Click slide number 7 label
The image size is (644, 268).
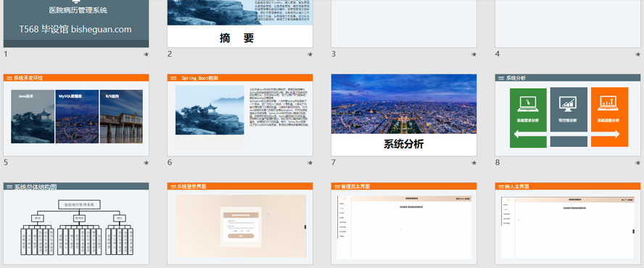pyautogui.click(x=333, y=163)
